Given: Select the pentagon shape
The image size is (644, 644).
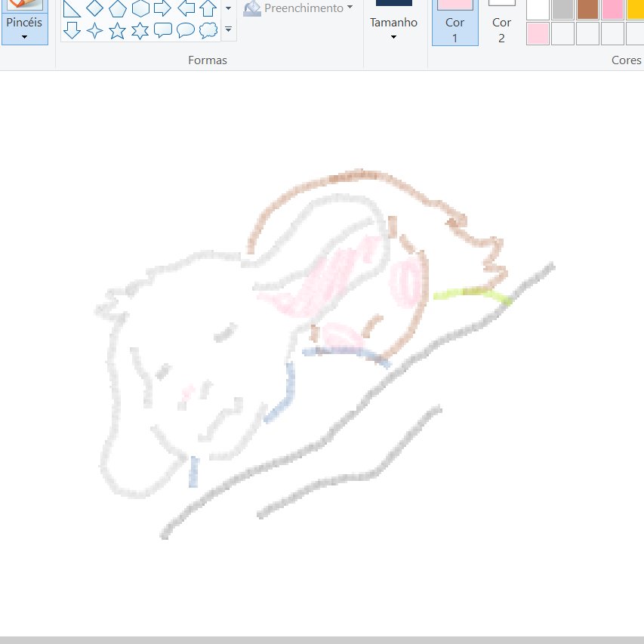Looking at the screenshot, I should point(118,8).
